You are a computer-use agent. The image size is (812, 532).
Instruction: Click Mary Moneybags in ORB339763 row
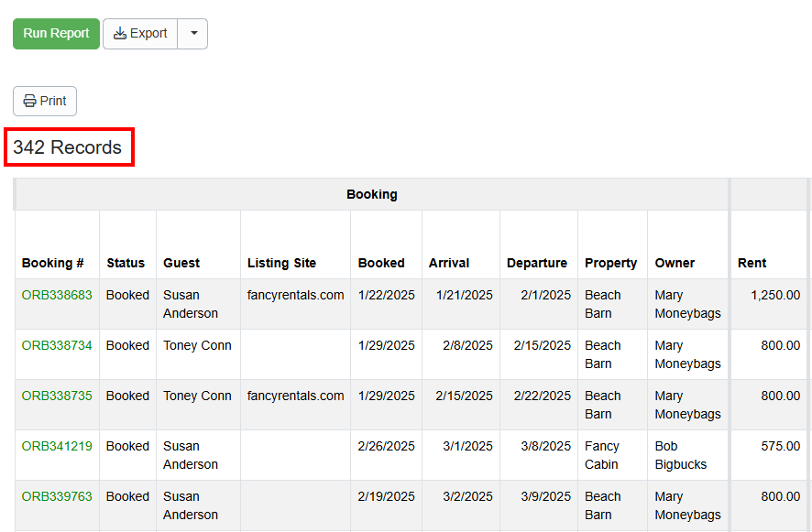coord(687,505)
